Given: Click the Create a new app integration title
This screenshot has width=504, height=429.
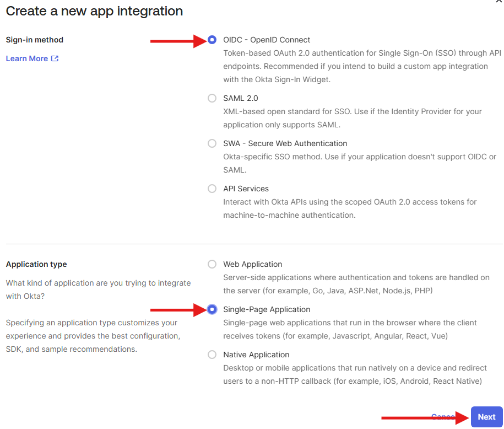Looking at the screenshot, I should tap(94, 11).
